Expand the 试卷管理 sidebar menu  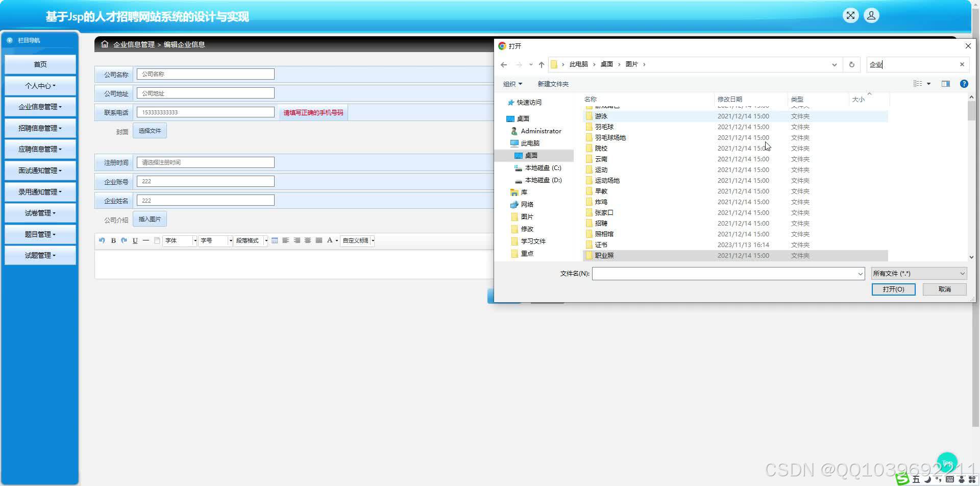click(x=40, y=213)
